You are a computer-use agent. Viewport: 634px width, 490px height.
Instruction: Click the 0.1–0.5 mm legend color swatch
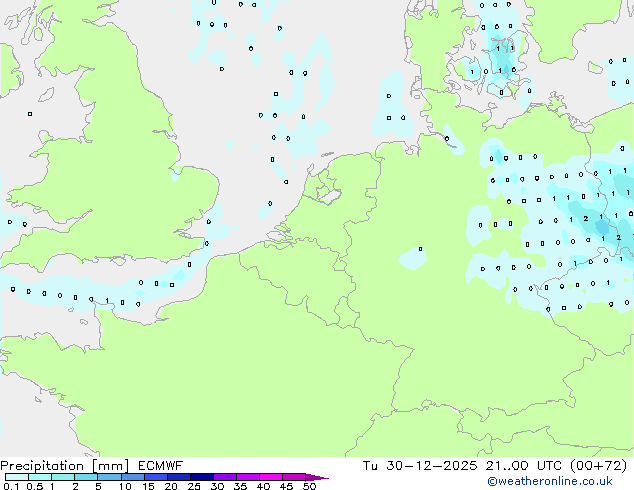tap(17, 477)
